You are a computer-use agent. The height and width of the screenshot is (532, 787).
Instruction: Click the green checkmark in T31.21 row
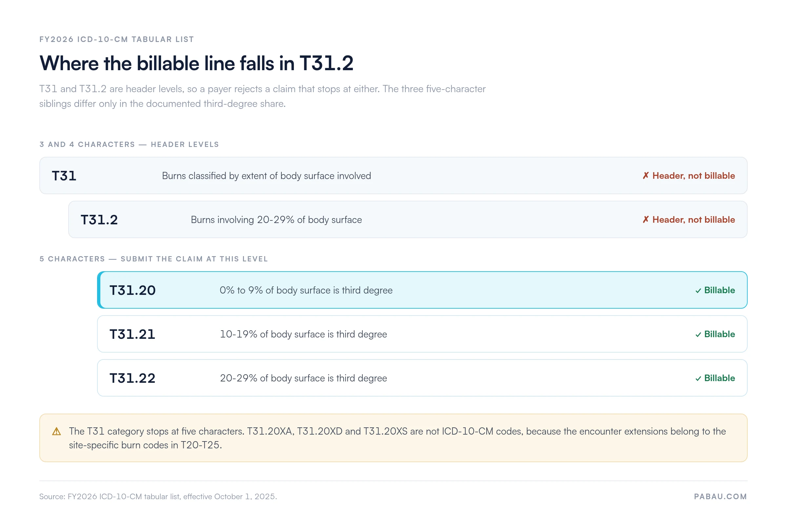[698, 335]
